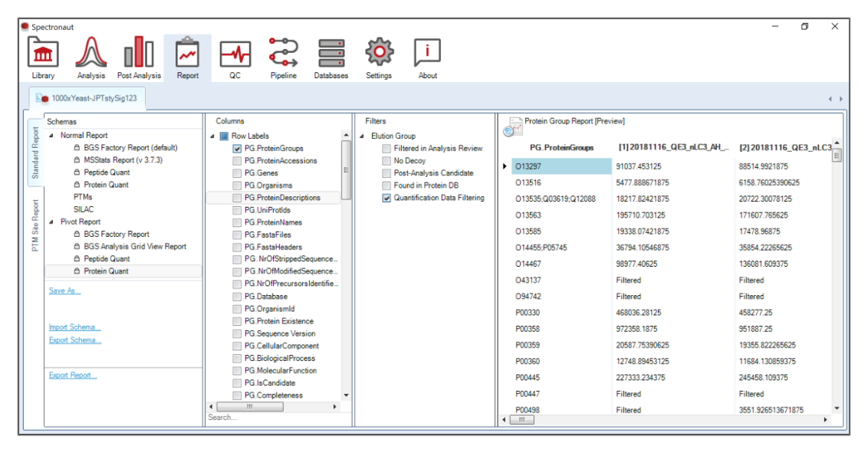
Task: Collapse the Row Labels column group
Action: click(212, 136)
